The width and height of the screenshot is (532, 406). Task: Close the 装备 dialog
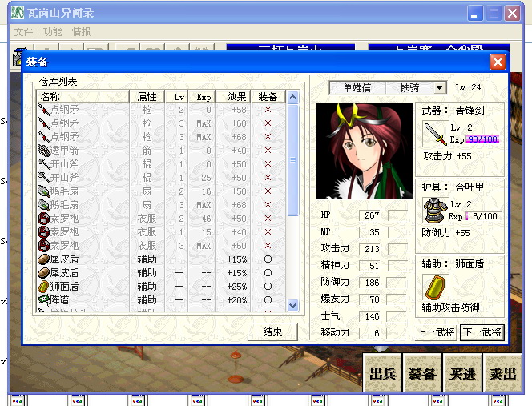[x=498, y=62]
